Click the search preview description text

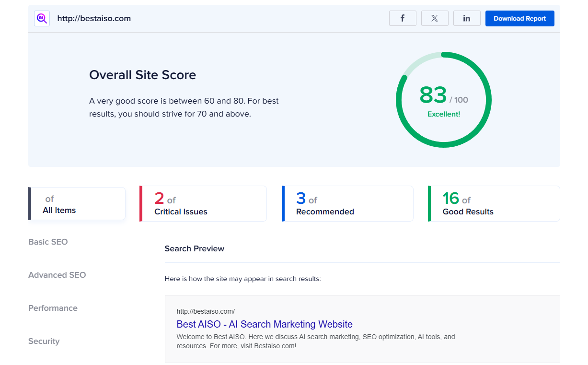pyautogui.click(x=316, y=341)
